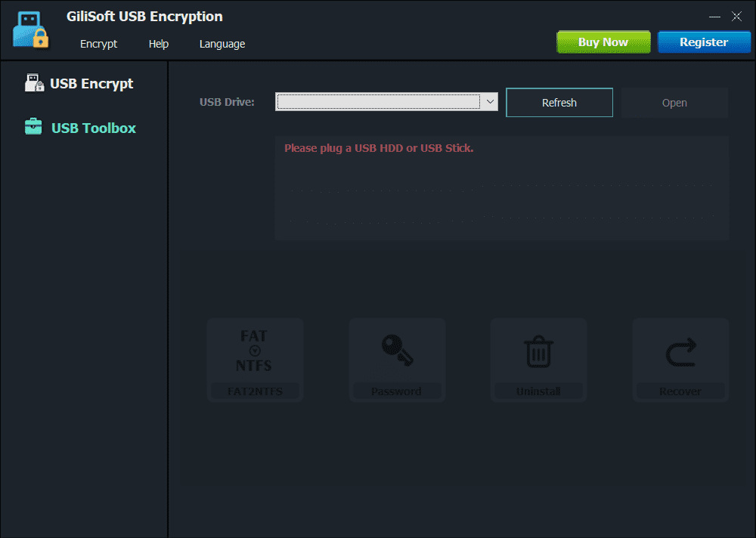Click the 'USB Drive:' label

click(227, 102)
